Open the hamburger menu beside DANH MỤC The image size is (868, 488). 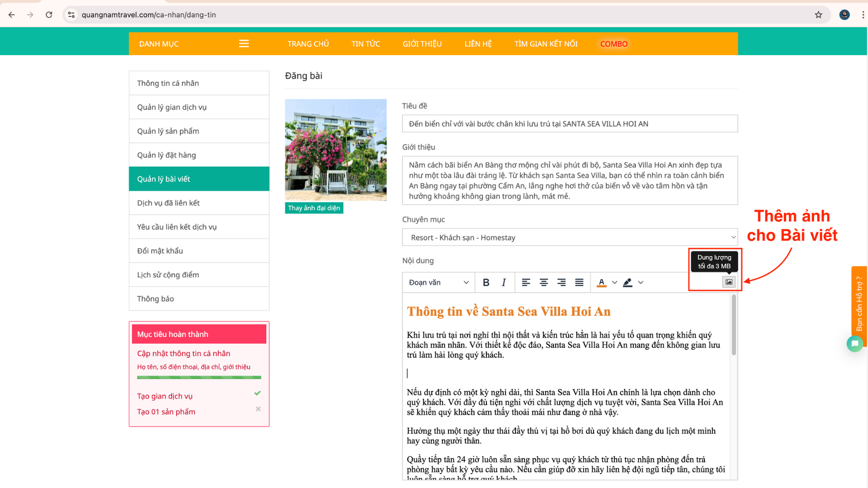tap(244, 44)
